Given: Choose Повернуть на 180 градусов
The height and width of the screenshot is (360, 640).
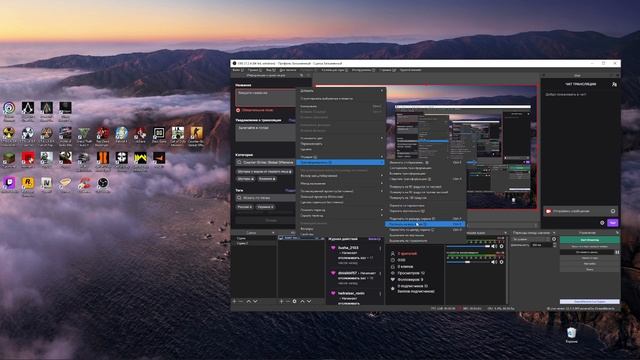Looking at the screenshot, I should coord(424,198).
